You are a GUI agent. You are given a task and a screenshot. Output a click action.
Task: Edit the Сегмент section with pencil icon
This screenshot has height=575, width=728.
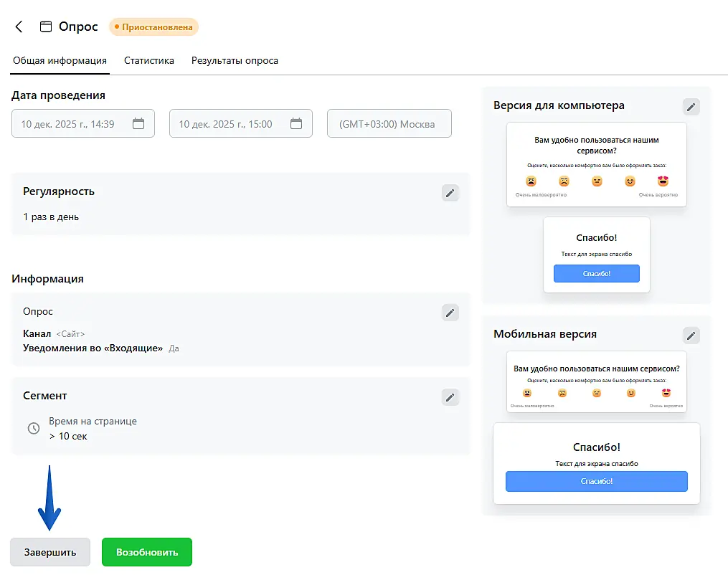450,396
